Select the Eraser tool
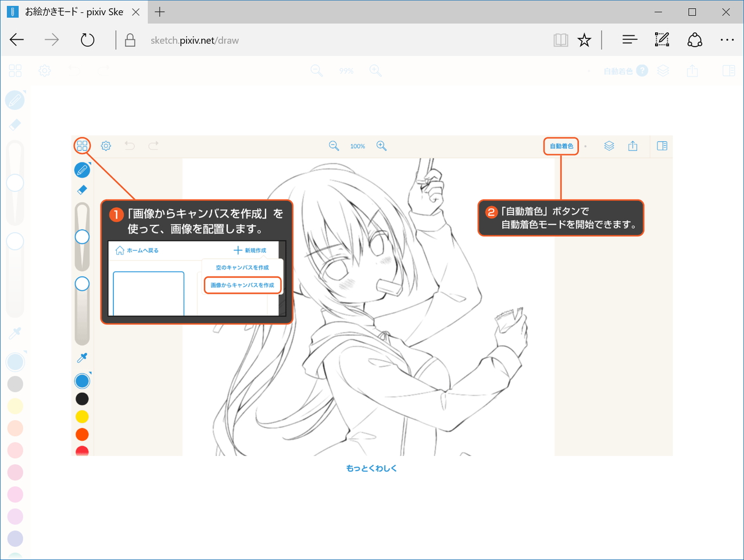744x560 pixels. (x=82, y=190)
